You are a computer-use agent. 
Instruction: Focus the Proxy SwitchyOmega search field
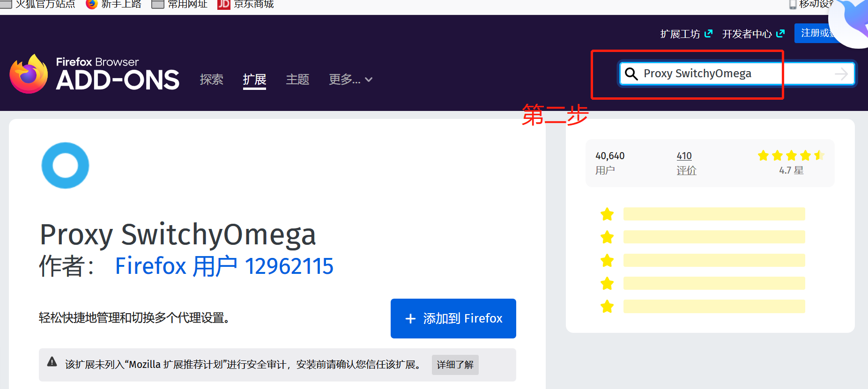pyautogui.click(x=736, y=73)
